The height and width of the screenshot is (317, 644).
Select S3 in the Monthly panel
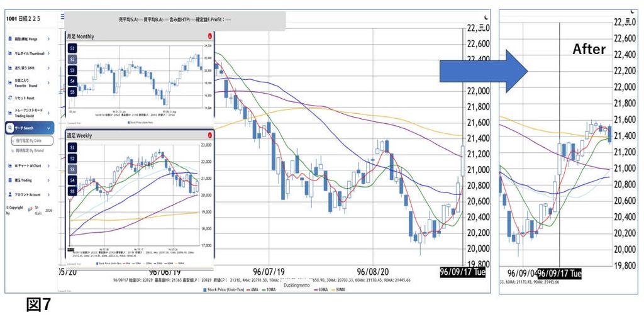pyautogui.click(x=72, y=70)
